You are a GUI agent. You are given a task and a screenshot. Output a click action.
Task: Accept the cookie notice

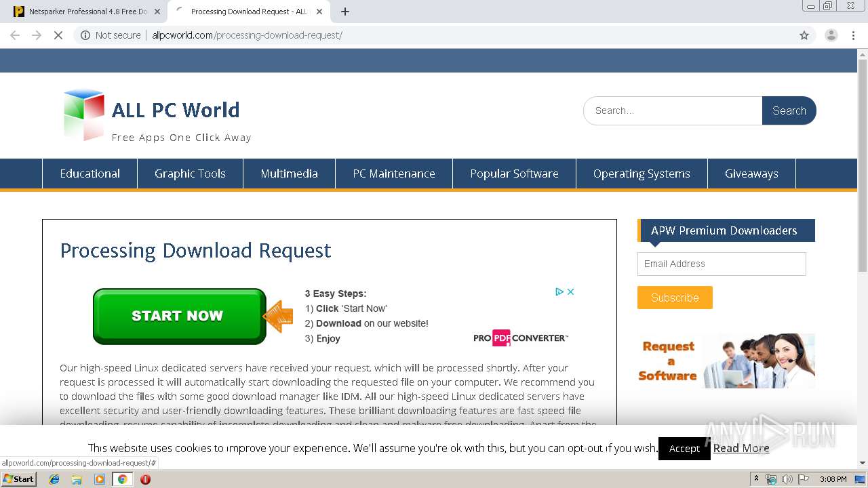click(x=684, y=449)
